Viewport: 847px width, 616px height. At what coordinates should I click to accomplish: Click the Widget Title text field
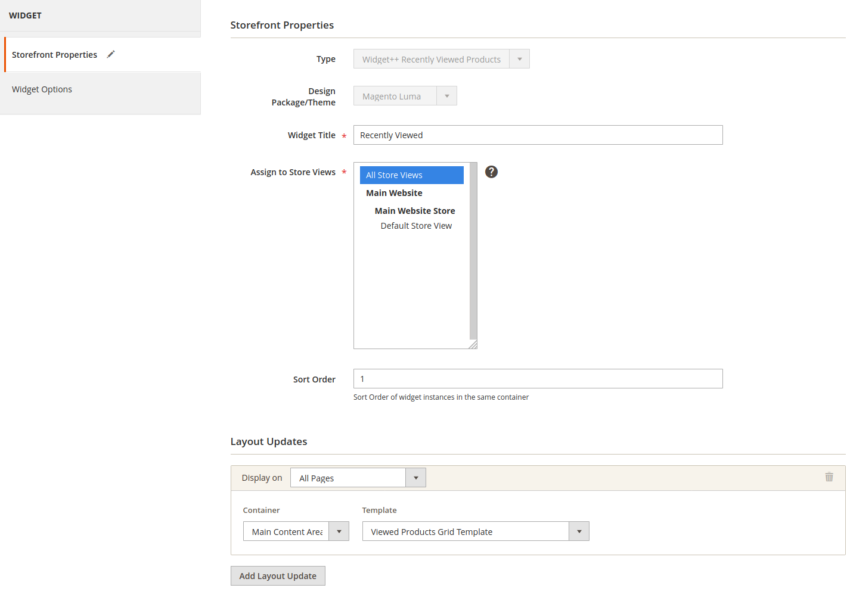(x=538, y=135)
